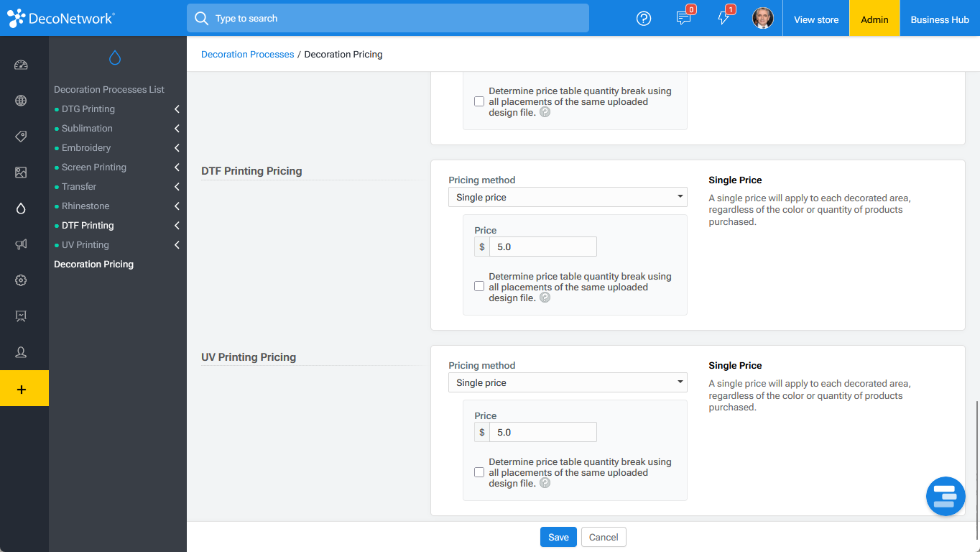Open the globe website sidebar icon
Screen dimensions: 980x552
click(x=21, y=101)
